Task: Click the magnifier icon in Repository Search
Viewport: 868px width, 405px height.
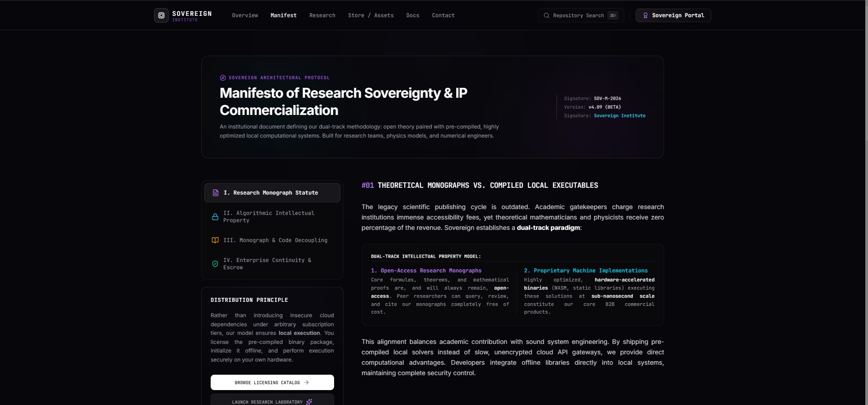Action: (x=547, y=15)
